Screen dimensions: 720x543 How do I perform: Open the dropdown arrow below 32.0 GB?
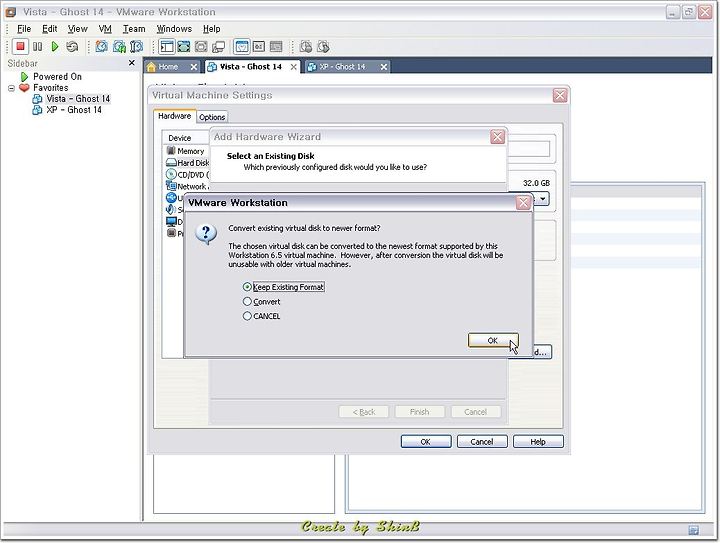click(543, 199)
